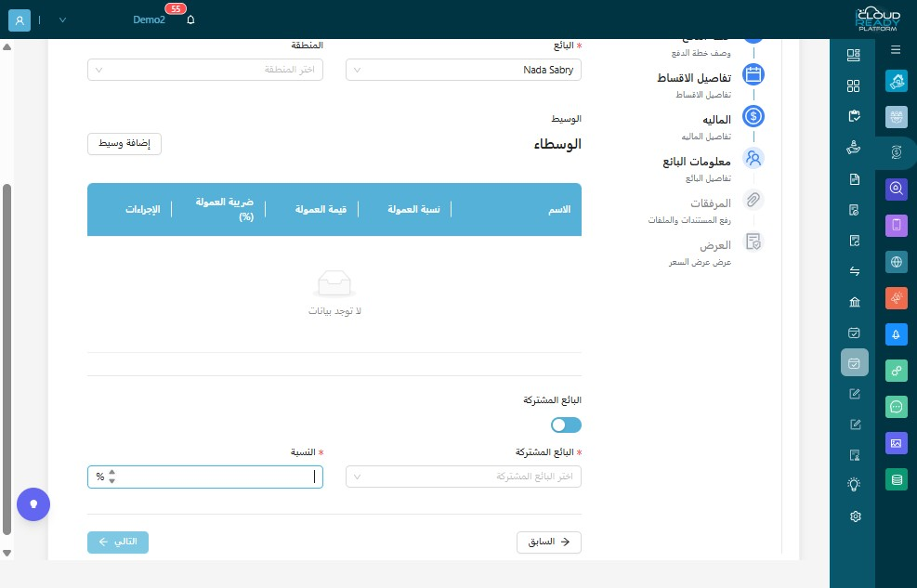
Task: Go to العرض step
Action: point(715,245)
